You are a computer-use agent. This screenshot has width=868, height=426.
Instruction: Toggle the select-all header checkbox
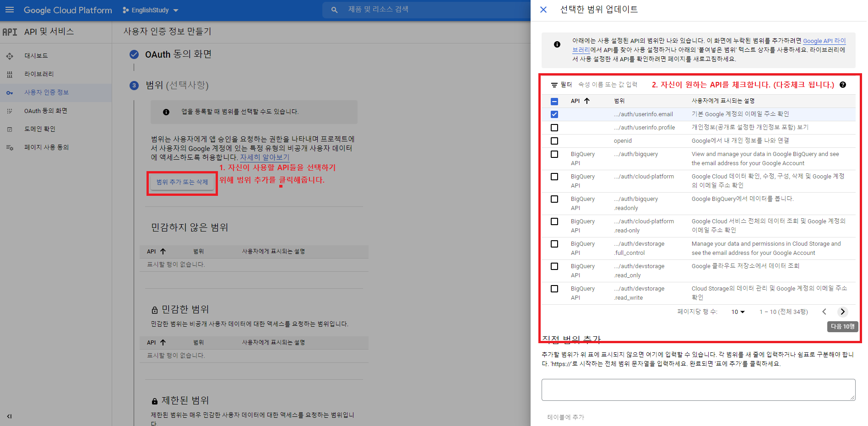click(x=554, y=101)
